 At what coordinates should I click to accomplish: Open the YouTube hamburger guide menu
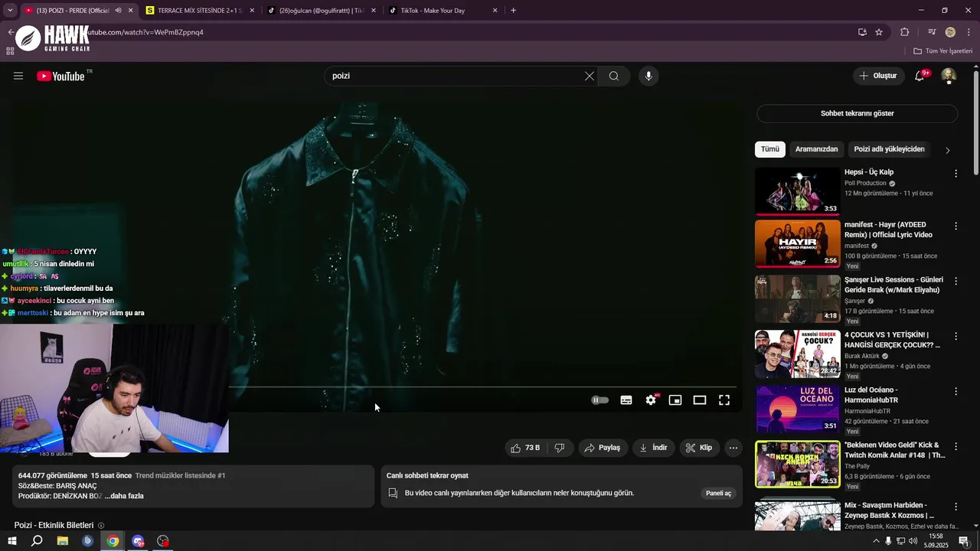18,76
